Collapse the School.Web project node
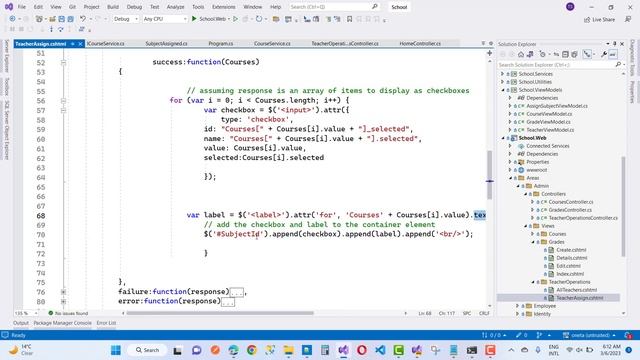640x360 pixels. point(502,138)
